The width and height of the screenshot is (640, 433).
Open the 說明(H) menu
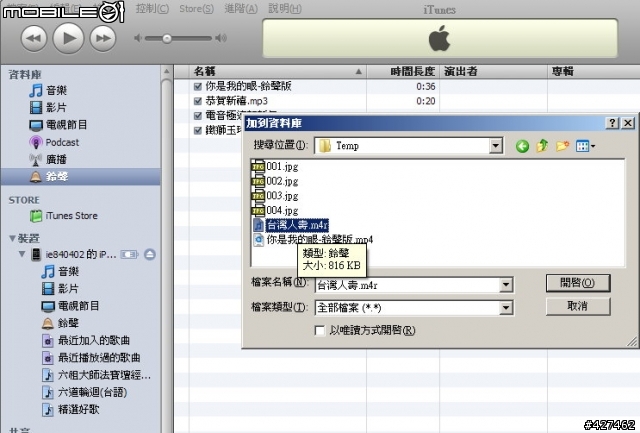point(285,9)
